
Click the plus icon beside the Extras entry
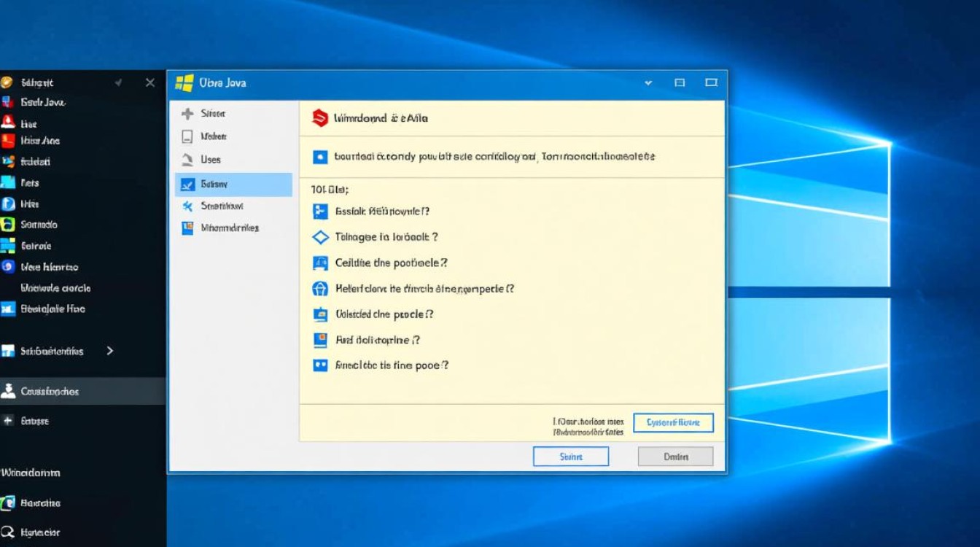9,421
